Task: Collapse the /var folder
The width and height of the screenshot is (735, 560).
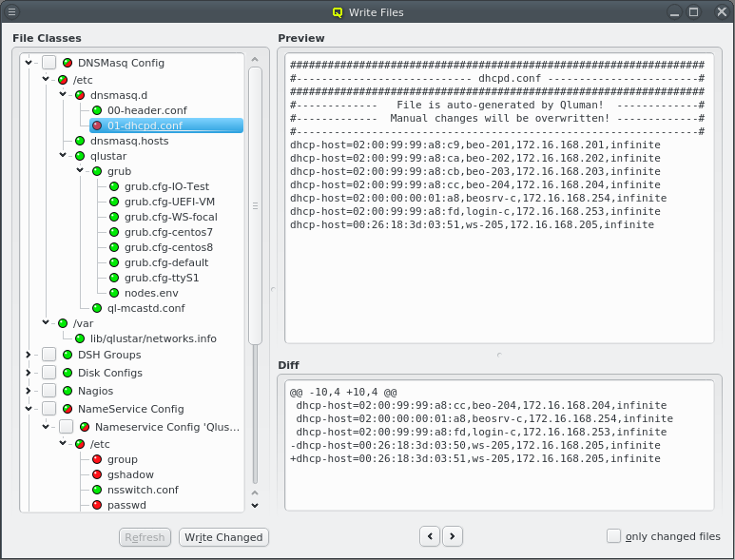Action: click(x=46, y=322)
